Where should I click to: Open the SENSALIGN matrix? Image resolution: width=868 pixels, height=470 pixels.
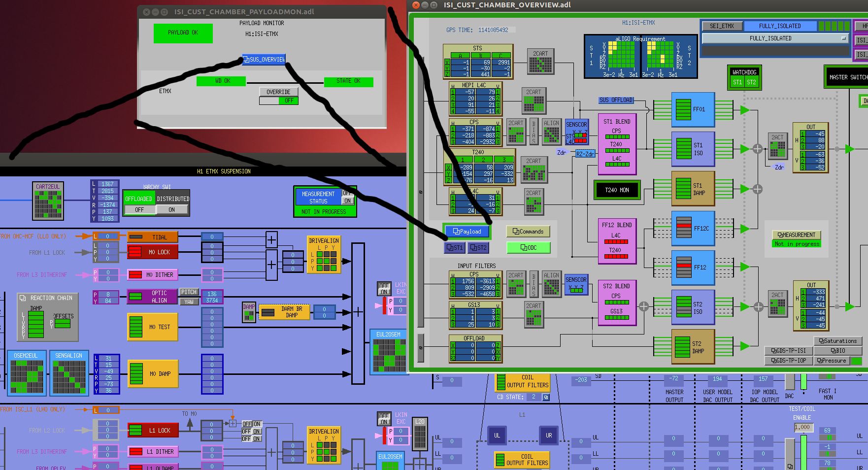point(69,373)
